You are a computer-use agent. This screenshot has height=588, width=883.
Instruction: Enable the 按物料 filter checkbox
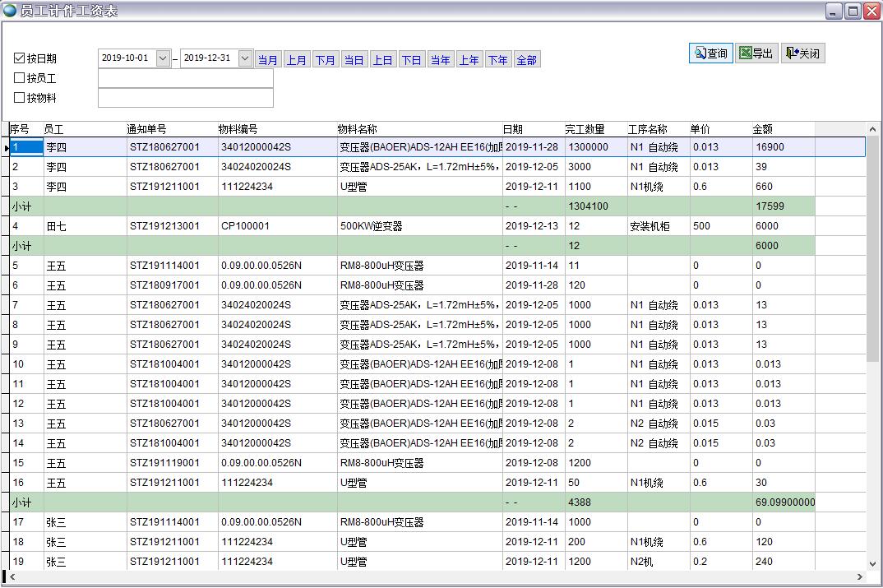click(20, 98)
